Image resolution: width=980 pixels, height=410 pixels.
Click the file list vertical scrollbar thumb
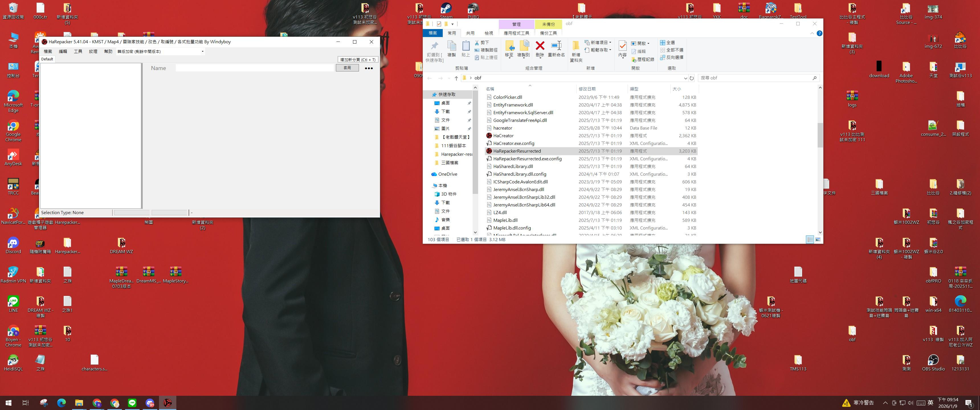(x=820, y=135)
